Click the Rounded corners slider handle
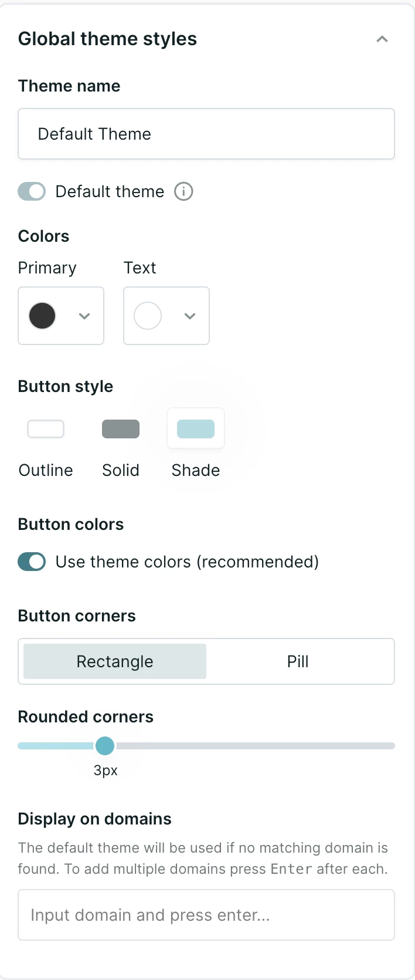 [105, 746]
